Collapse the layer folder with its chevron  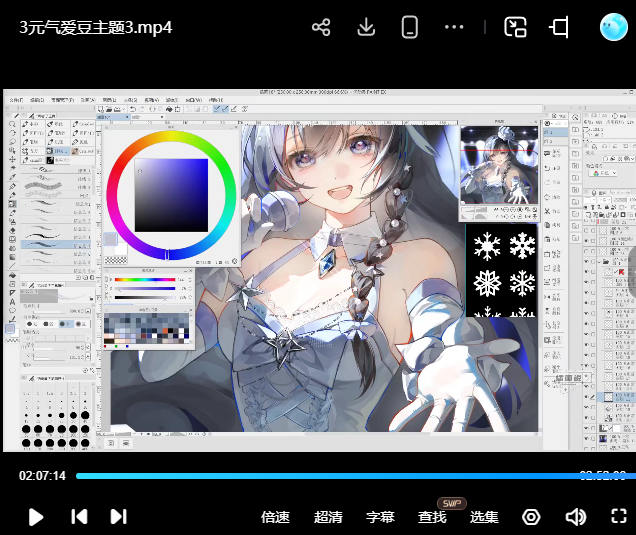pyautogui.click(x=599, y=262)
